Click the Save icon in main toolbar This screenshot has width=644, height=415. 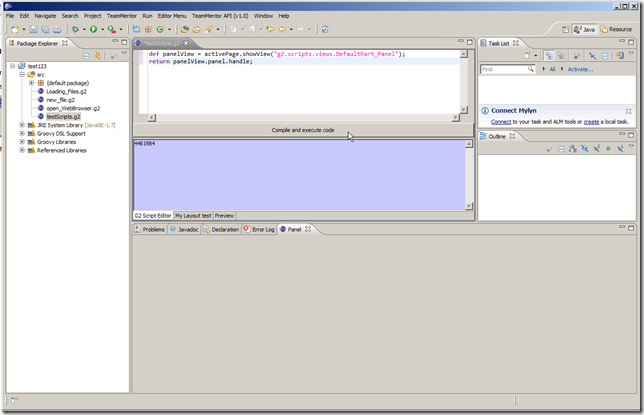(33, 29)
